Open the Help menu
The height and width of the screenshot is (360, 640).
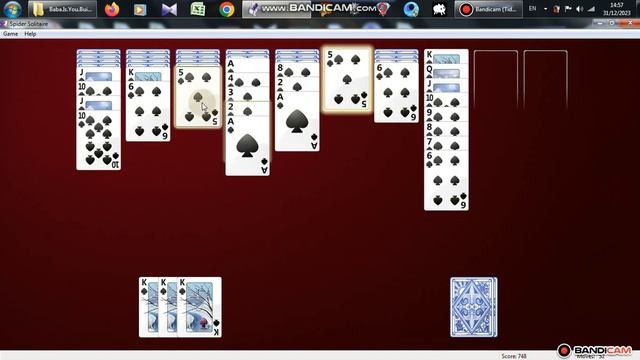(x=30, y=34)
